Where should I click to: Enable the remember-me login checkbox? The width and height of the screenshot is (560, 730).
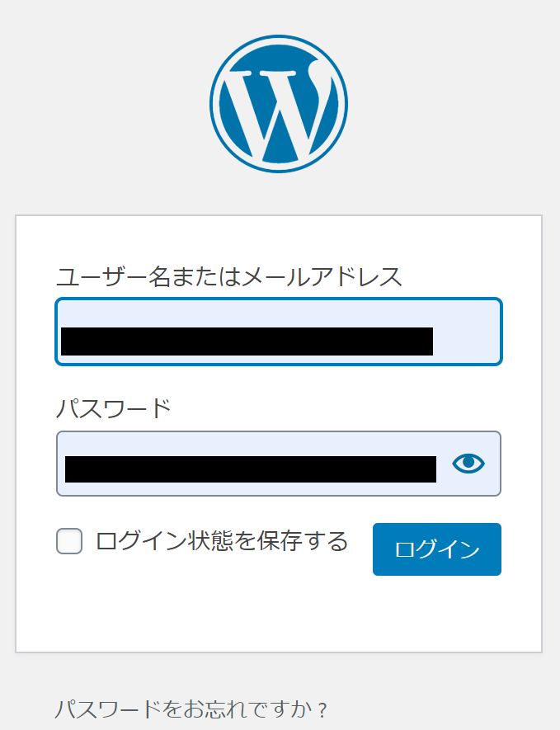pos(69,541)
